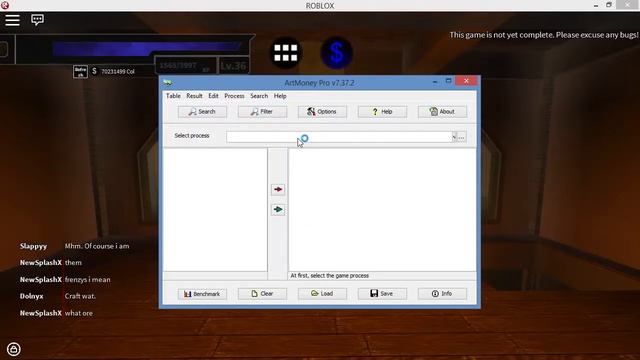
Task: Click Dolnyx's 'Craft wat.' chat message
Action: coord(80,296)
